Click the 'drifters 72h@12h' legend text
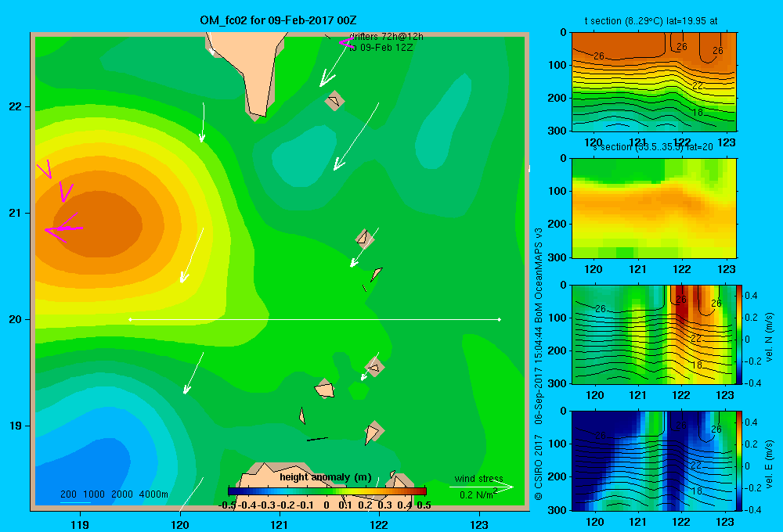The width and height of the screenshot is (783, 532). 386,37
